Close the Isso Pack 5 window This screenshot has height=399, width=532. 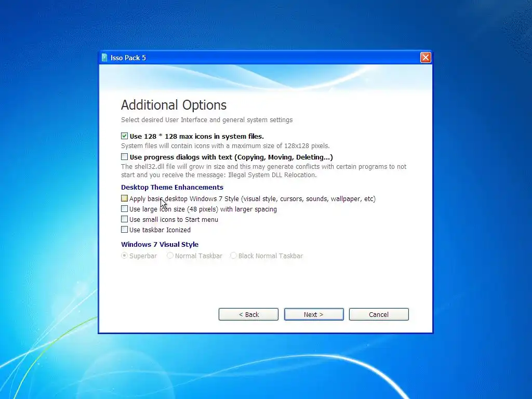click(425, 57)
